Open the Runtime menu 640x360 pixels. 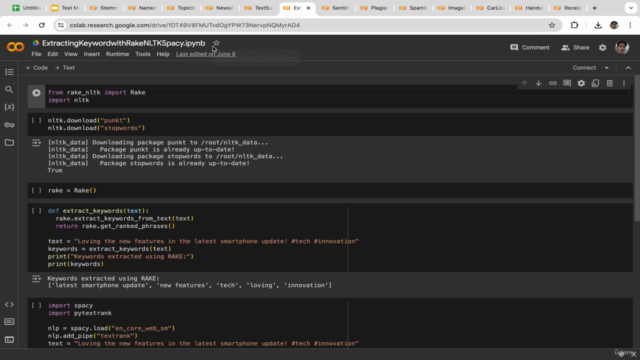[118, 54]
